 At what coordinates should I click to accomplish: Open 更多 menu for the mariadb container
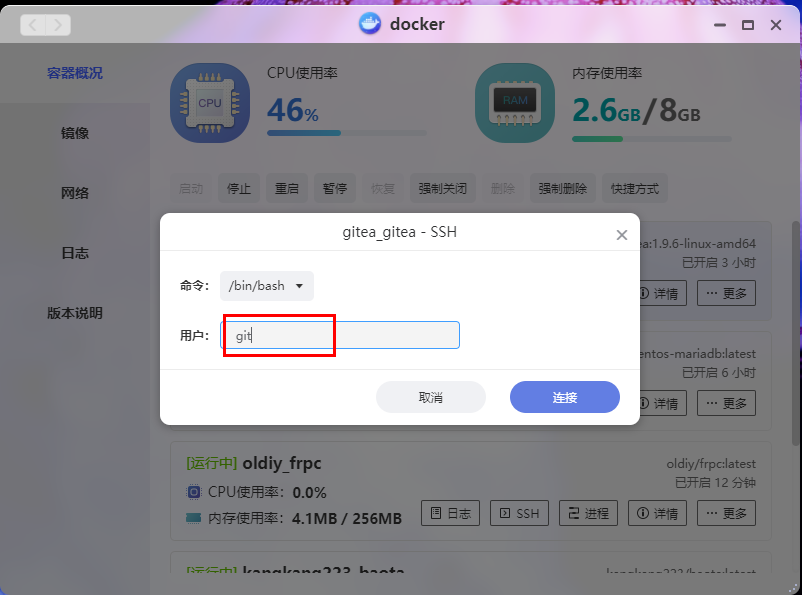726,403
